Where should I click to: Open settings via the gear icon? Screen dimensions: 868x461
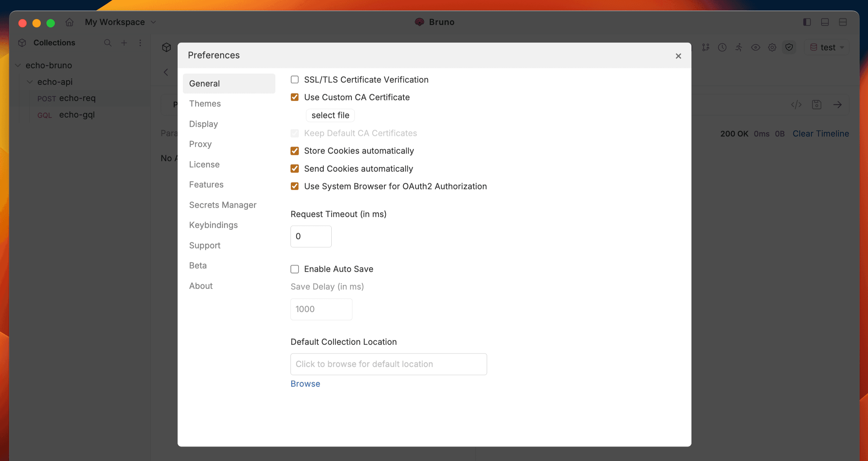772,48
